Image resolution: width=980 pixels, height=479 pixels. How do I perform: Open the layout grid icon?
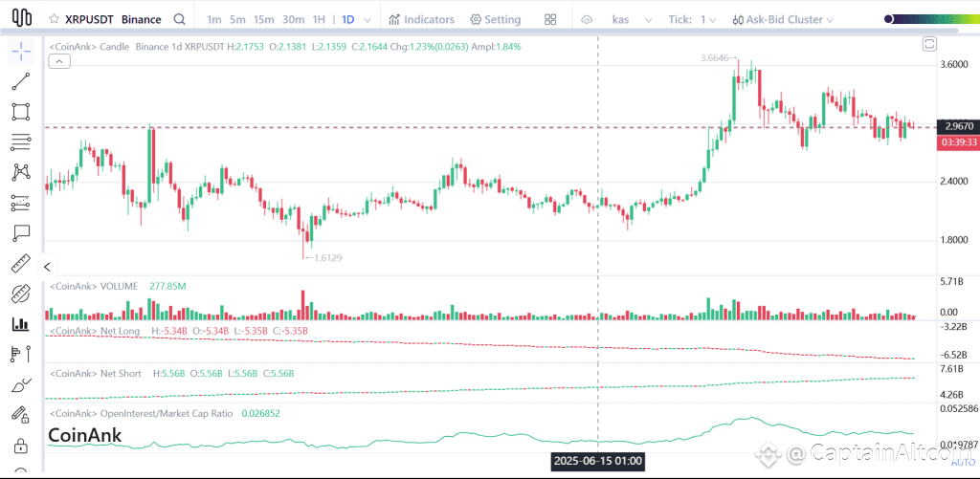(550, 19)
